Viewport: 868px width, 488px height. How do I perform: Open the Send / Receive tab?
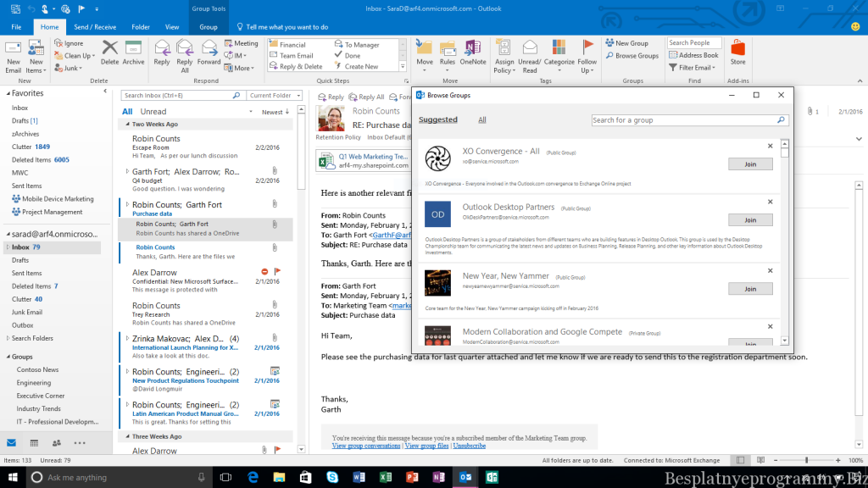click(95, 27)
